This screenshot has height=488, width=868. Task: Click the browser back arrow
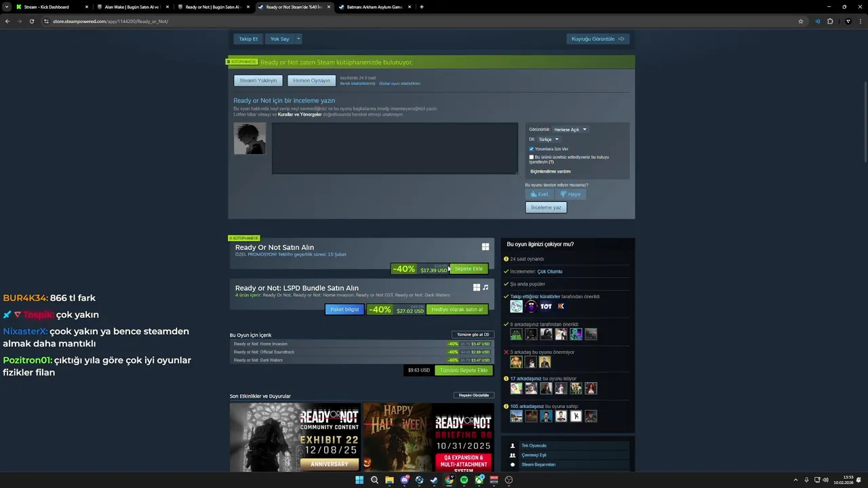(7, 21)
